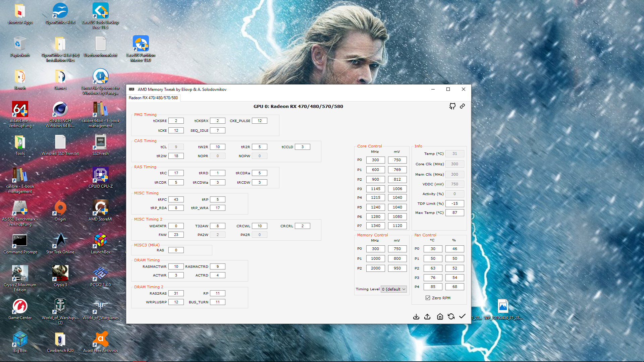Apply settings with the checkmark icon

click(x=462, y=316)
